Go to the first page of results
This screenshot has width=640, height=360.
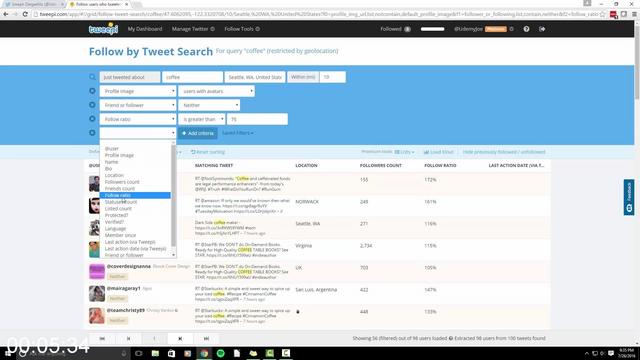point(102,338)
